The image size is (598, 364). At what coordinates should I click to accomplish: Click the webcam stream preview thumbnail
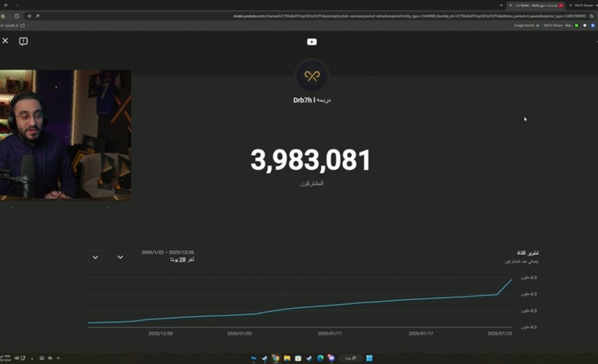click(x=64, y=134)
